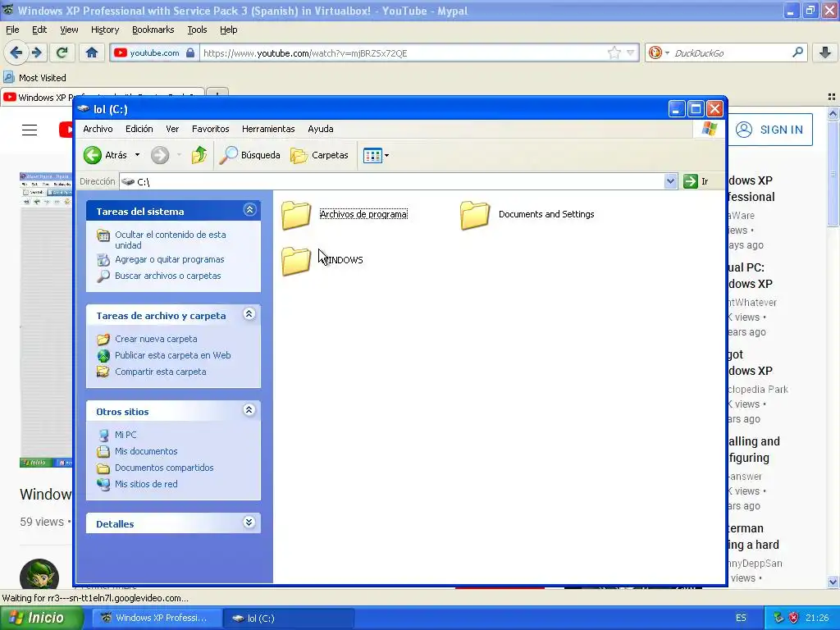Click the system tray clock 21:26
840x630 pixels.
tap(816, 619)
